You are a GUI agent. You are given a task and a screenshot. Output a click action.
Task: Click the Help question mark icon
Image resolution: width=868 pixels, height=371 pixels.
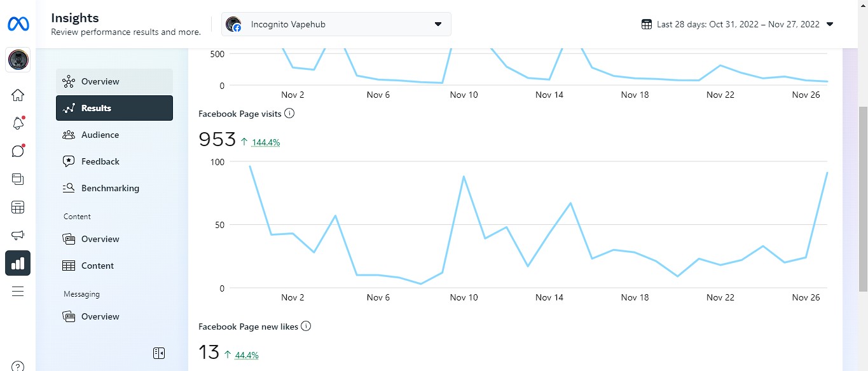[18, 367]
